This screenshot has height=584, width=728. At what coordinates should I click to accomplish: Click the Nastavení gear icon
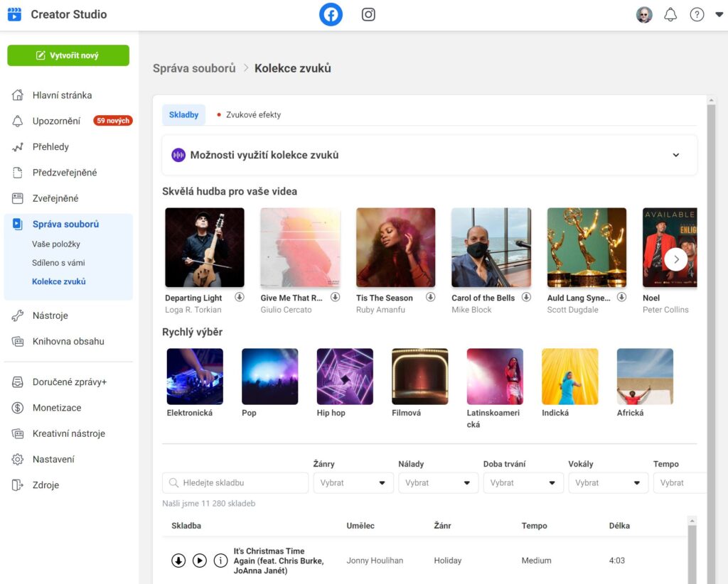pos(18,459)
